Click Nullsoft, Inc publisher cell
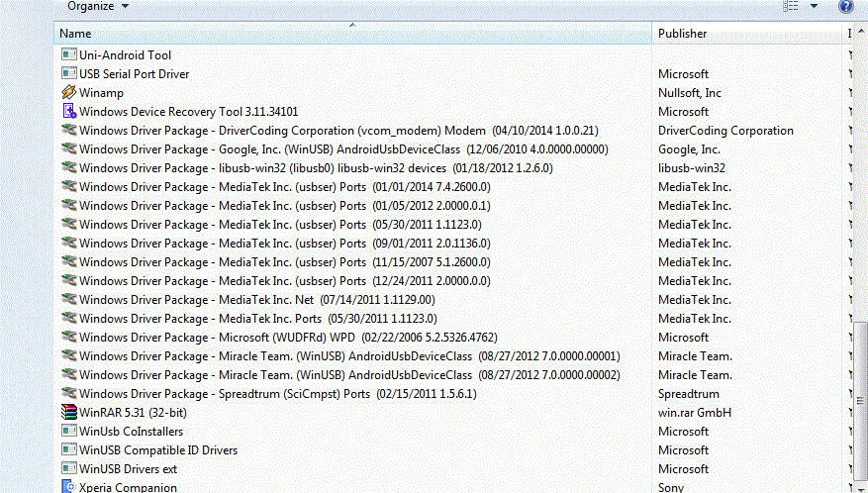The image size is (868, 493). click(690, 92)
